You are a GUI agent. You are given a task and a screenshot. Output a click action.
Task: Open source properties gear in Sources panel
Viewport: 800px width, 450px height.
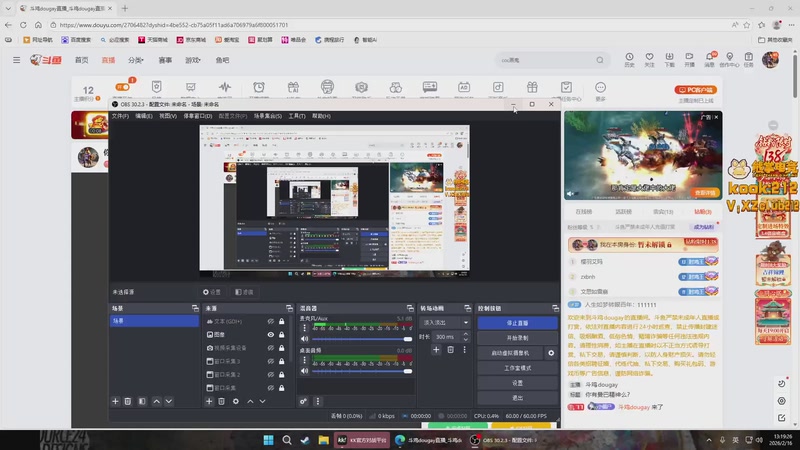tap(236, 402)
